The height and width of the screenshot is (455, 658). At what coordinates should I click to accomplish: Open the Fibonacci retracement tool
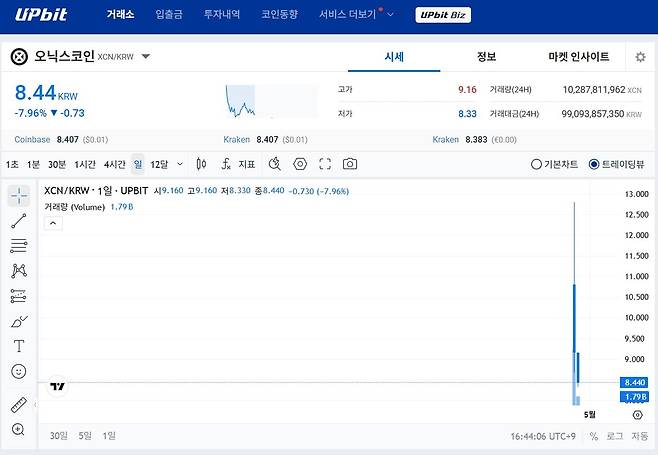(x=19, y=246)
